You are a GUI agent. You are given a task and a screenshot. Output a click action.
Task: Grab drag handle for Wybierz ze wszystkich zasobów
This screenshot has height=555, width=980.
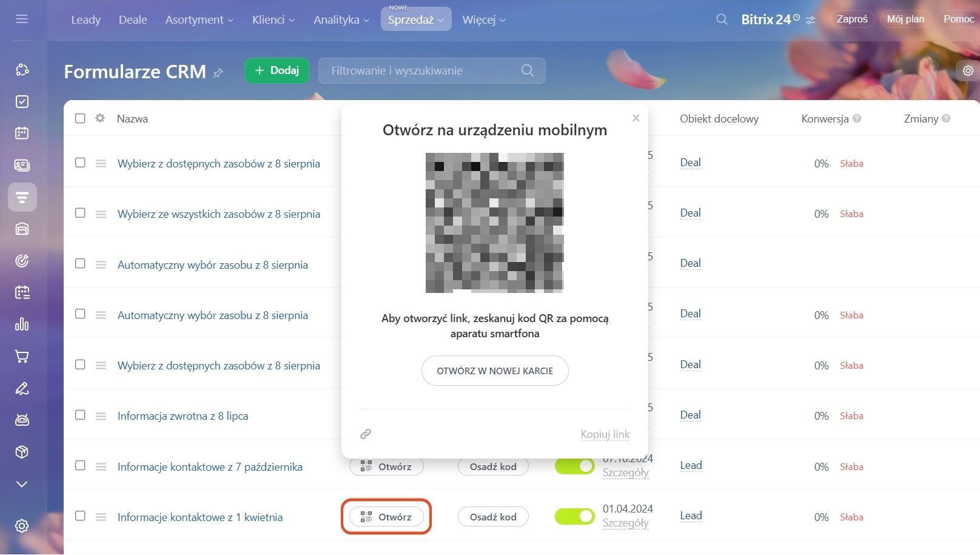[101, 214]
